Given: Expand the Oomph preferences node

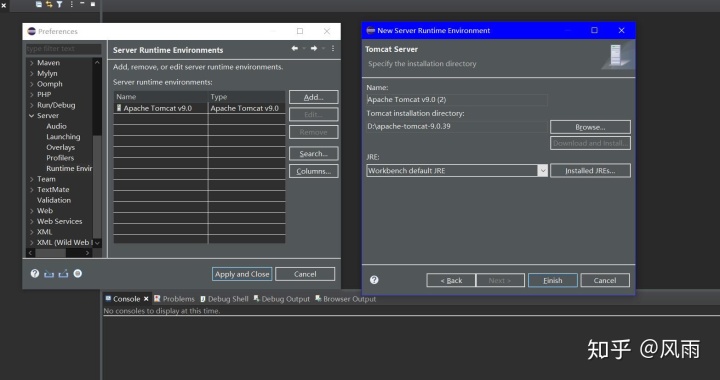Looking at the screenshot, I should 32,84.
